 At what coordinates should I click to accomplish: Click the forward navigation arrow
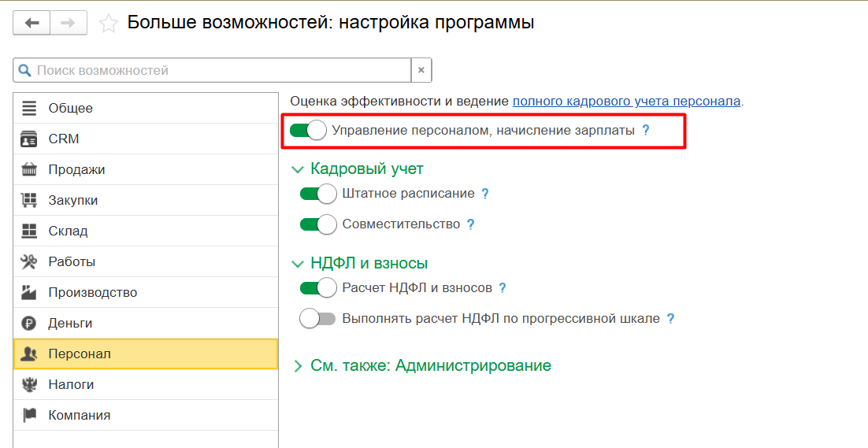[x=68, y=24]
